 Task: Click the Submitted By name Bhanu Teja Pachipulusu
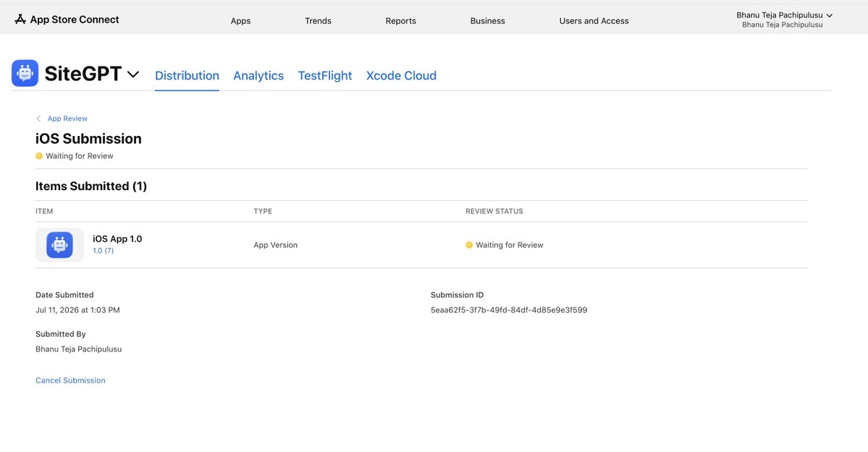point(79,349)
